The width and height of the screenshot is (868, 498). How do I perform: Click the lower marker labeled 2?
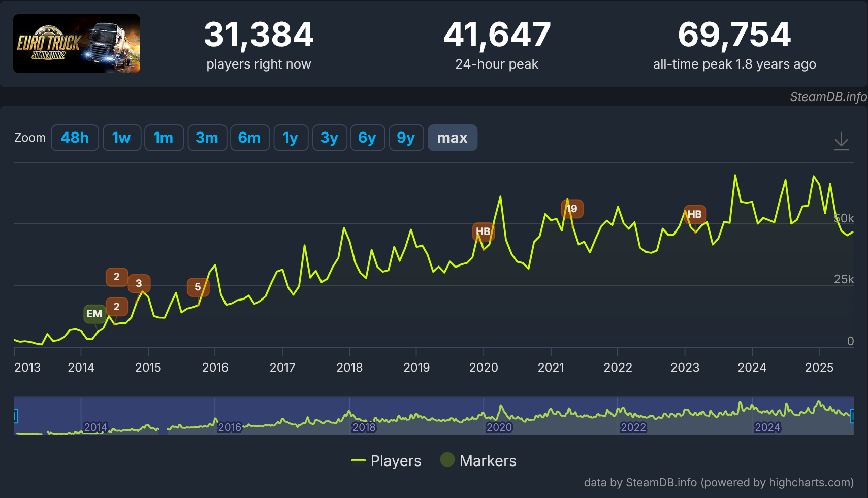[117, 307]
